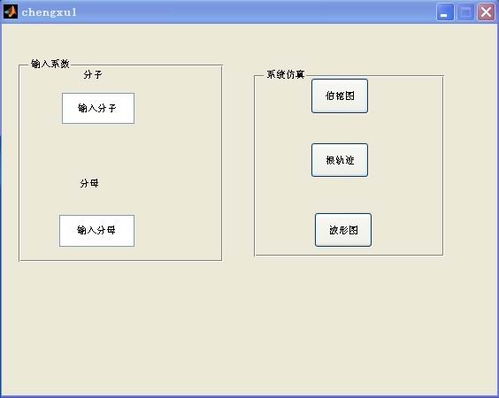Select the 分母 static text label
This screenshot has width=499, height=398.
(x=89, y=183)
